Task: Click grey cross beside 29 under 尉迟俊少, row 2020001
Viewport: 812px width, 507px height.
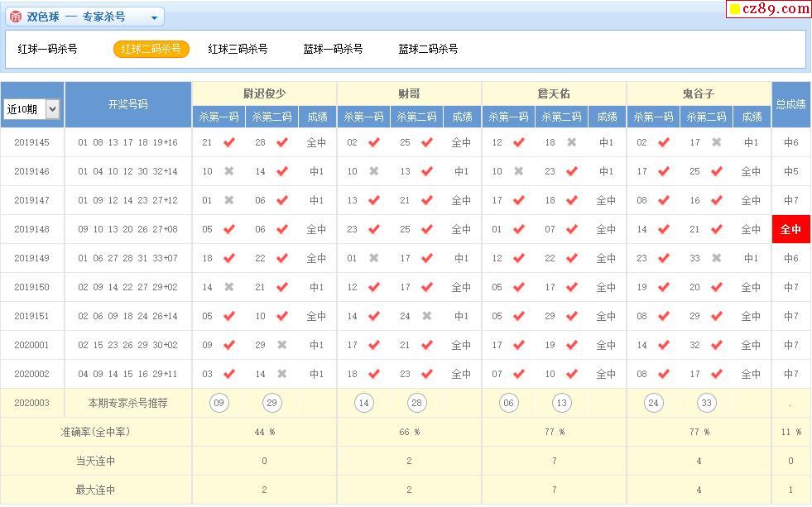Action: pos(281,345)
